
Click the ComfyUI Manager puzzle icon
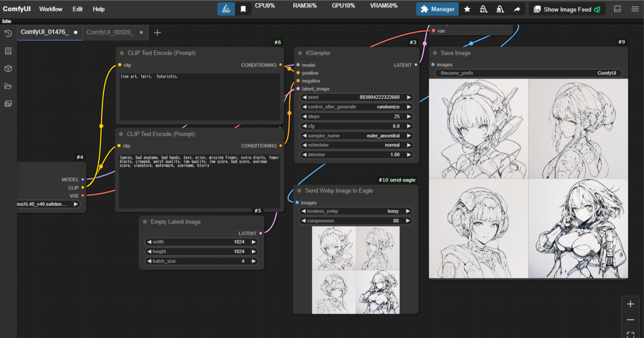(424, 9)
